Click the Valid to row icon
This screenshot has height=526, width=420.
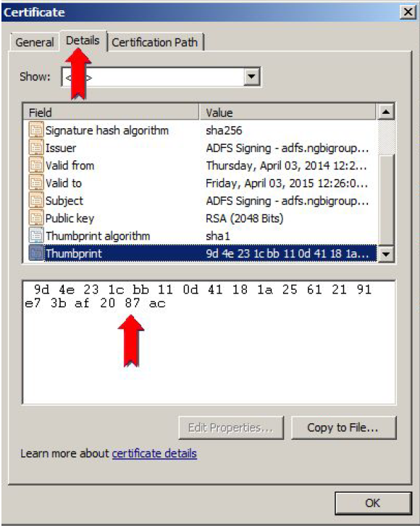(x=36, y=183)
